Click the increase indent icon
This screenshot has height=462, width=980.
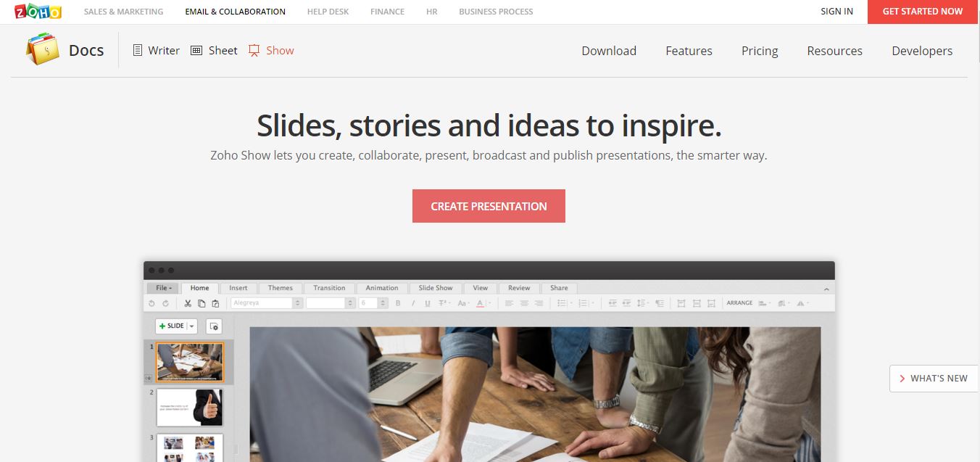click(626, 303)
